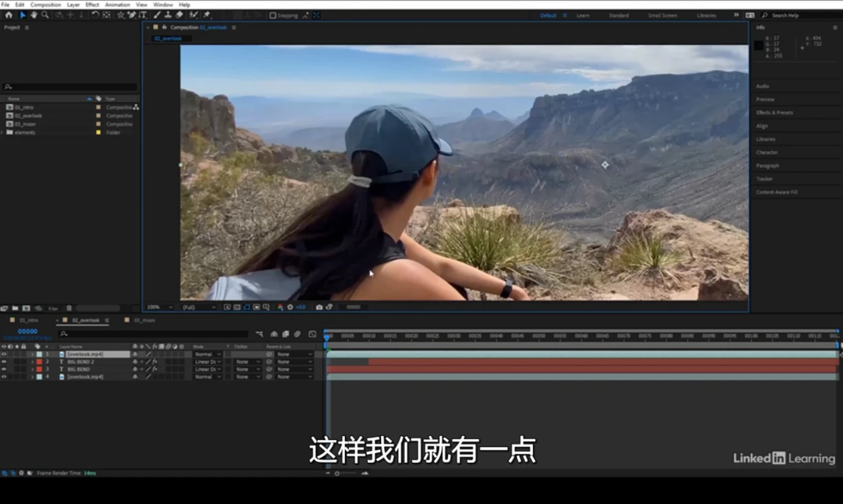Click the trash icon in Project panel

coord(69,308)
